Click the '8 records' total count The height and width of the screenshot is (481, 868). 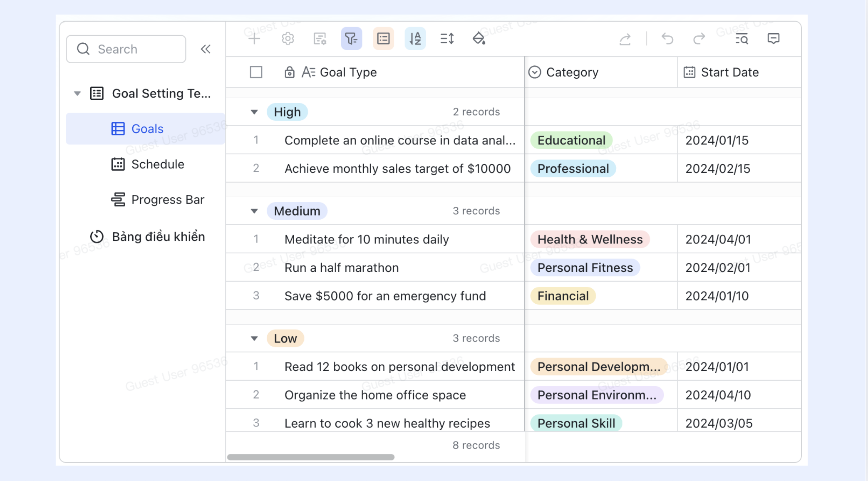coord(476,445)
